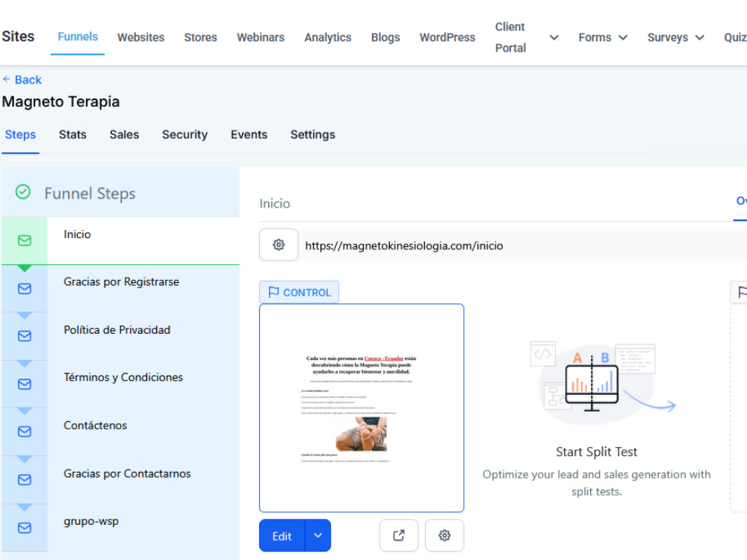This screenshot has height=560, width=747.
Task: Open the Analytics tab
Action: click(x=328, y=37)
